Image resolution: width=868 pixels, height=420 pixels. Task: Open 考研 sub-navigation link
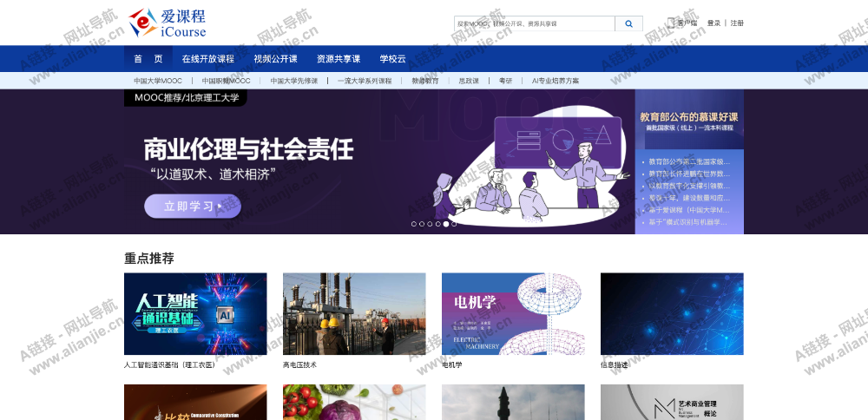[505, 81]
